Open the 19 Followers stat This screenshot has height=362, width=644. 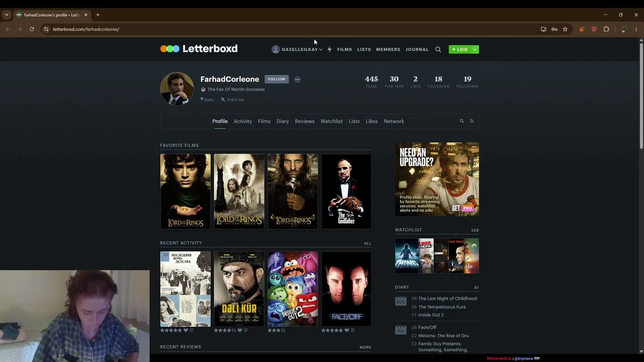click(x=467, y=81)
